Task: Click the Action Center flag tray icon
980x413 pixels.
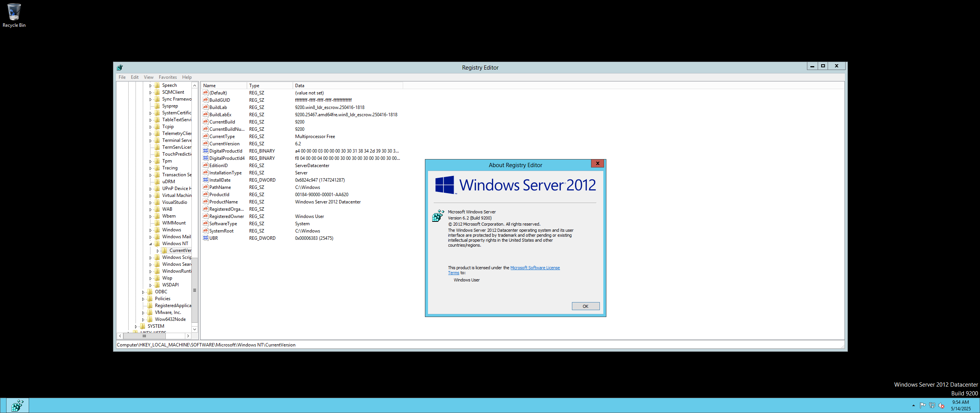Action: [923, 405]
